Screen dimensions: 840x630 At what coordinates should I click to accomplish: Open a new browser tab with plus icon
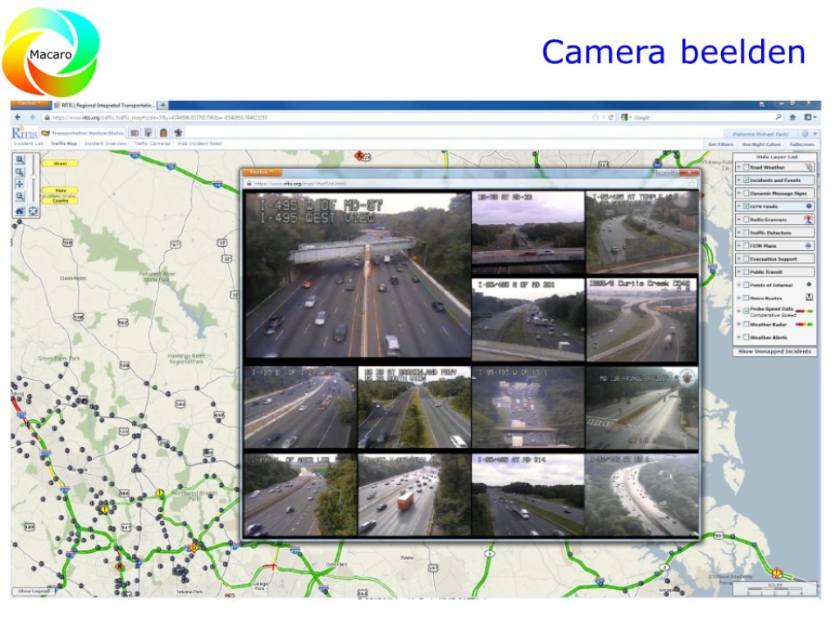(162, 105)
